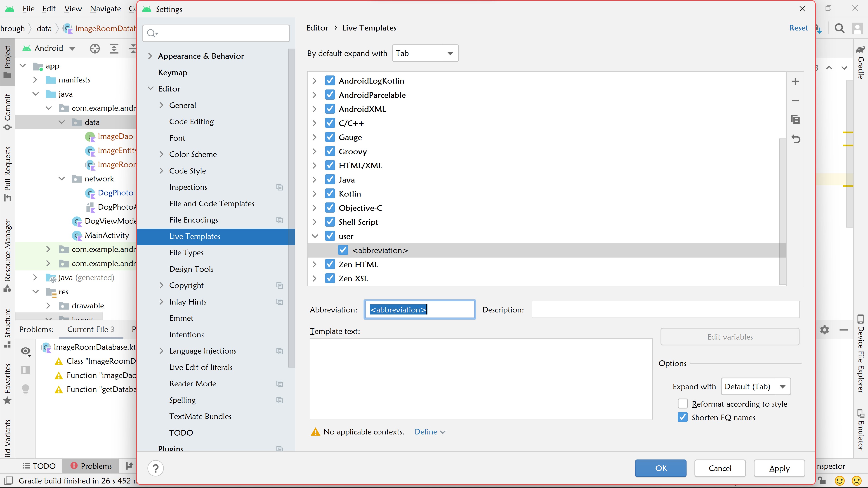
Task: Uncheck Shorten FQ names option
Action: 682,417
